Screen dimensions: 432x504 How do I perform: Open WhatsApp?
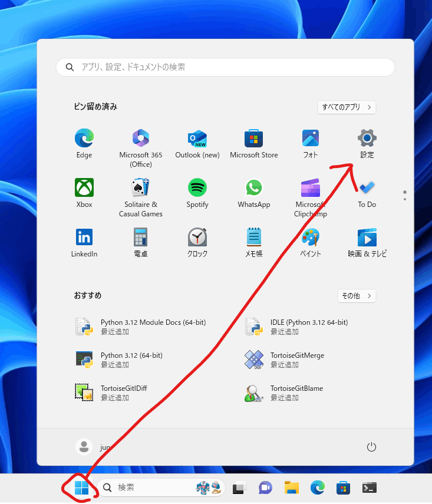tap(254, 193)
